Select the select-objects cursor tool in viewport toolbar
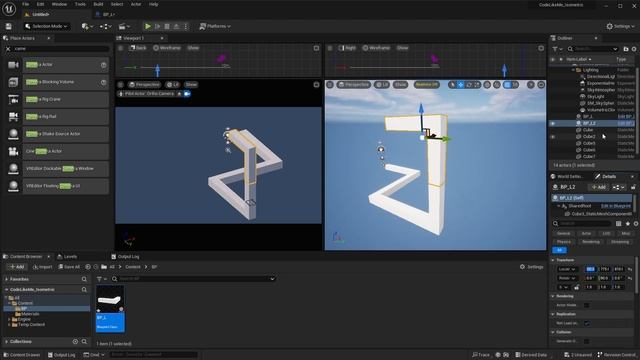Screen dimensions: 640x360 tap(452, 84)
